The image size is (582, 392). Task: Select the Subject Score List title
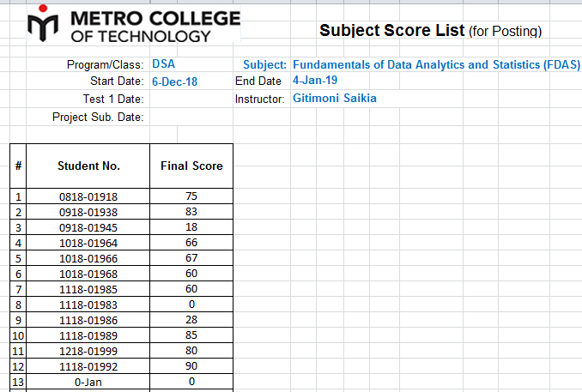[x=431, y=30]
